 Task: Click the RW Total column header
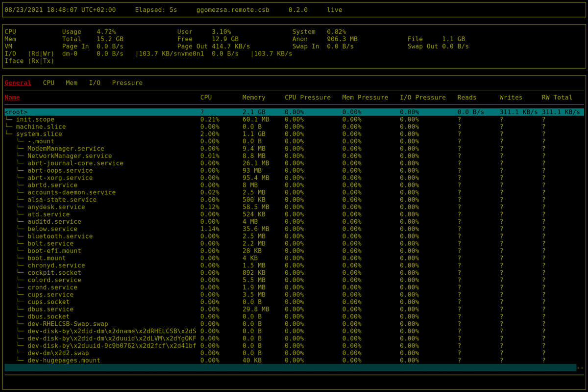(x=557, y=98)
